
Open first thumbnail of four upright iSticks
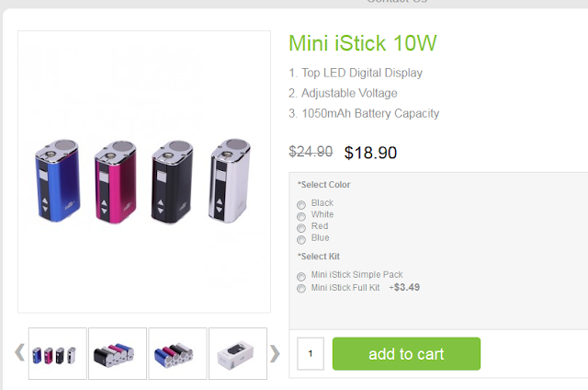(58, 353)
